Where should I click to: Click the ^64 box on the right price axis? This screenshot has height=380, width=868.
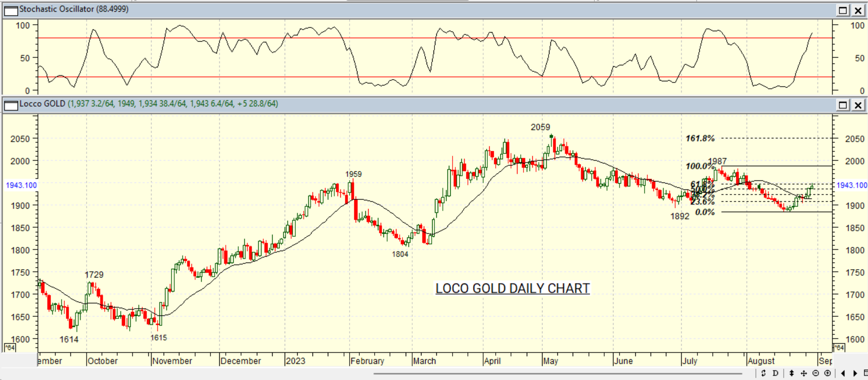pos(839,348)
